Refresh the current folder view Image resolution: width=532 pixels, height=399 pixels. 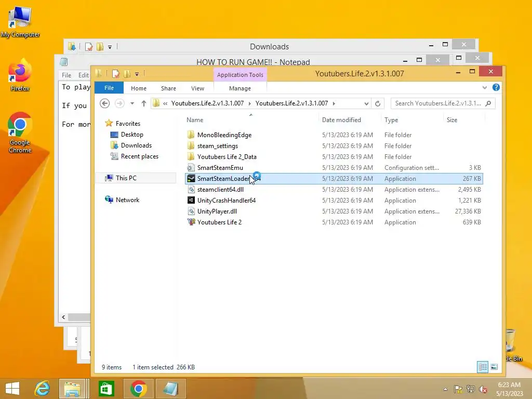click(x=378, y=103)
